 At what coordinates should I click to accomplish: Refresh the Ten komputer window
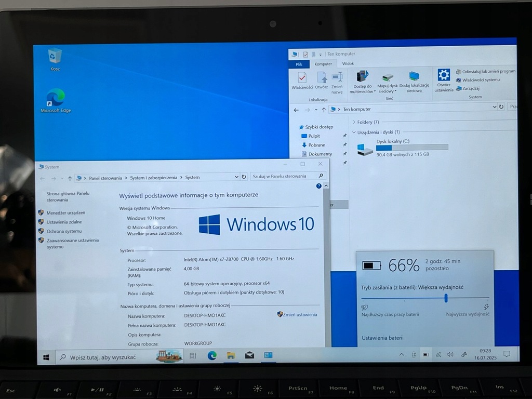click(x=501, y=107)
